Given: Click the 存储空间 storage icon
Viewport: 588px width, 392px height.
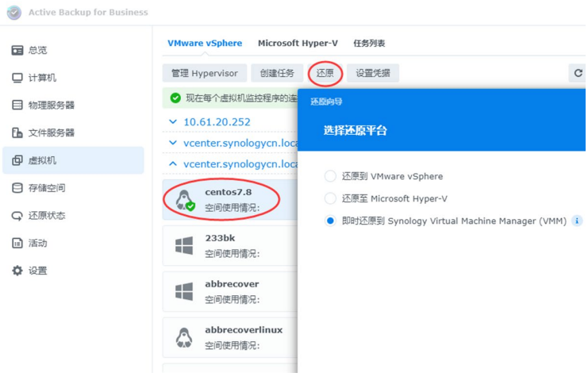Looking at the screenshot, I should point(17,187).
